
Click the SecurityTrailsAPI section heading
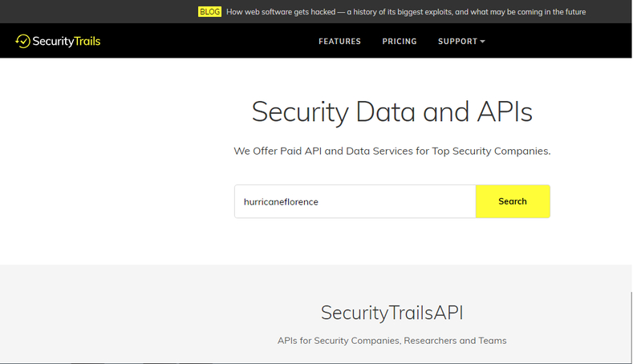392,313
